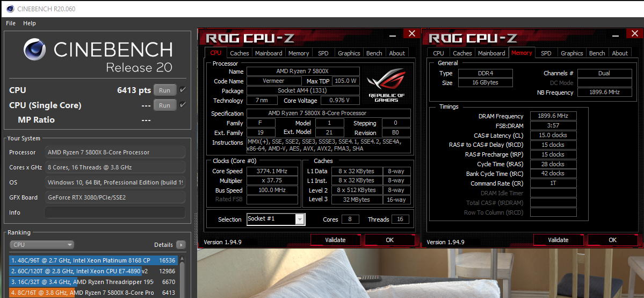This screenshot has width=644, height=298.
Task: Select the AMD Ryzen Threadripper ranking row
Action: tap(93, 282)
